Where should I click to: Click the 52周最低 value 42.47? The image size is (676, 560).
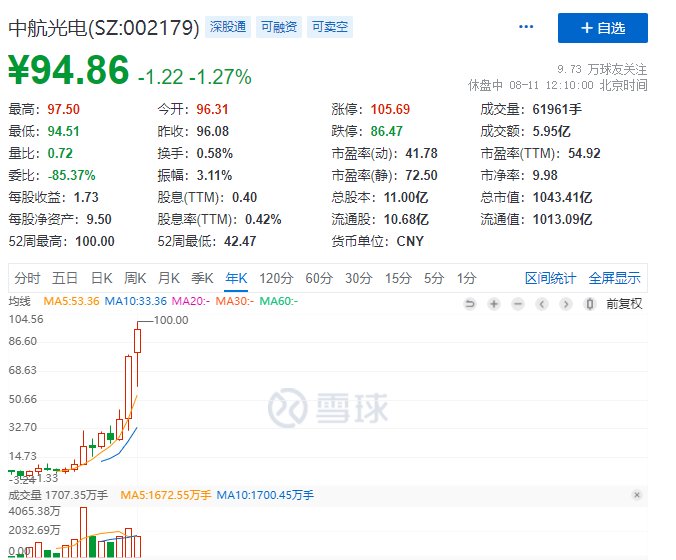tap(240, 241)
